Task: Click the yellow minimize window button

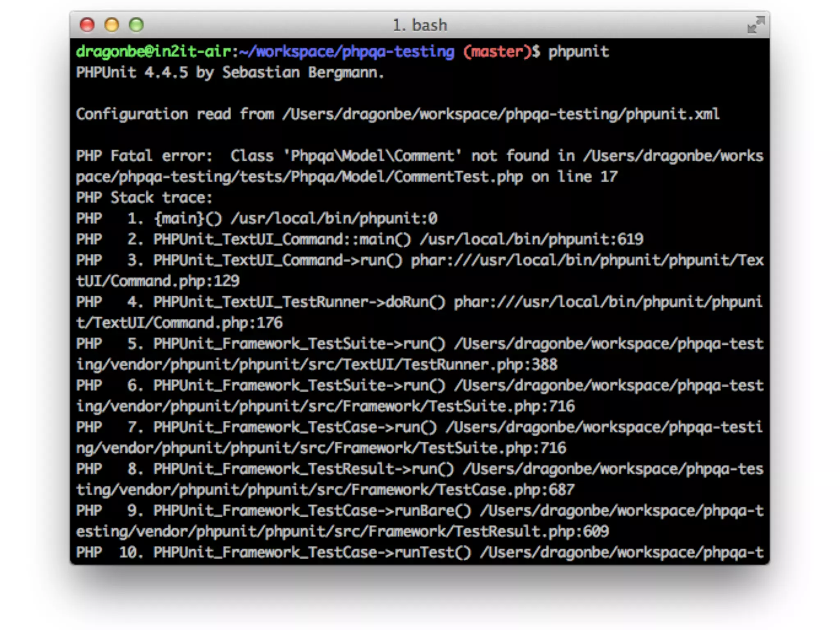Action: click(112, 25)
